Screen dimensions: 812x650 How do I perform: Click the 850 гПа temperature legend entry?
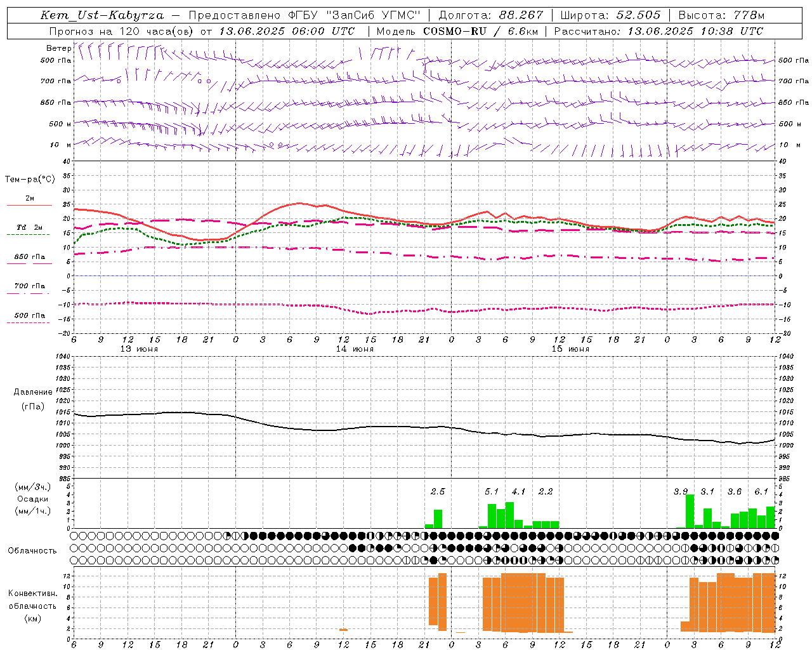[29, 257]
